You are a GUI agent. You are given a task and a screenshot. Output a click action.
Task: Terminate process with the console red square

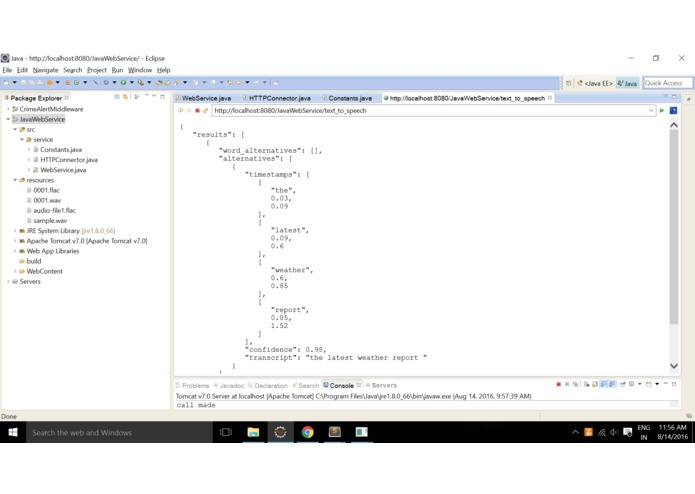tap(558, 385)
